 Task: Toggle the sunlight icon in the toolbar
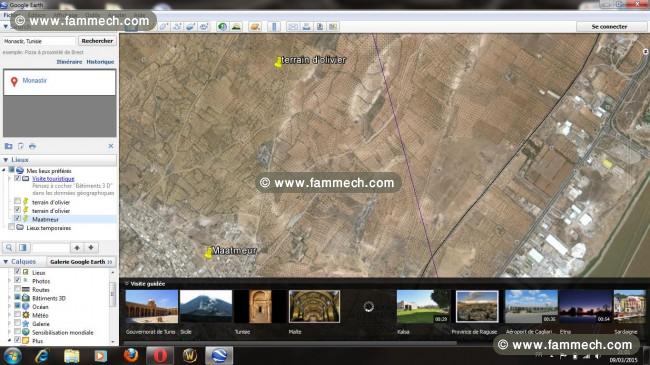point(236,27)
